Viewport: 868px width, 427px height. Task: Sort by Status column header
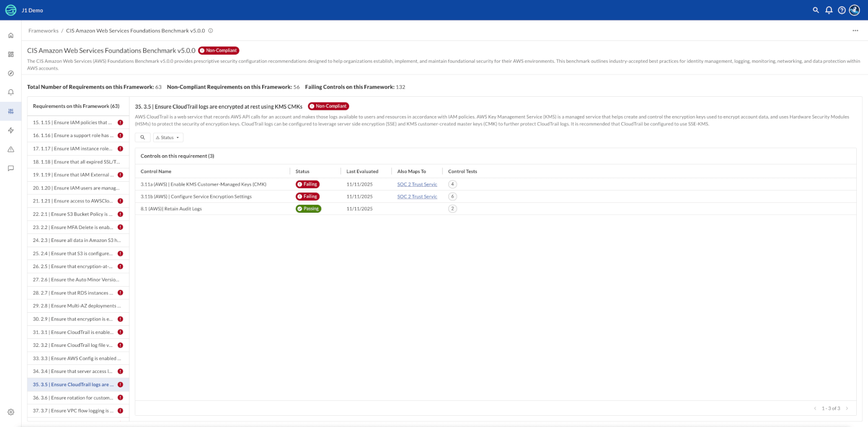303,171
